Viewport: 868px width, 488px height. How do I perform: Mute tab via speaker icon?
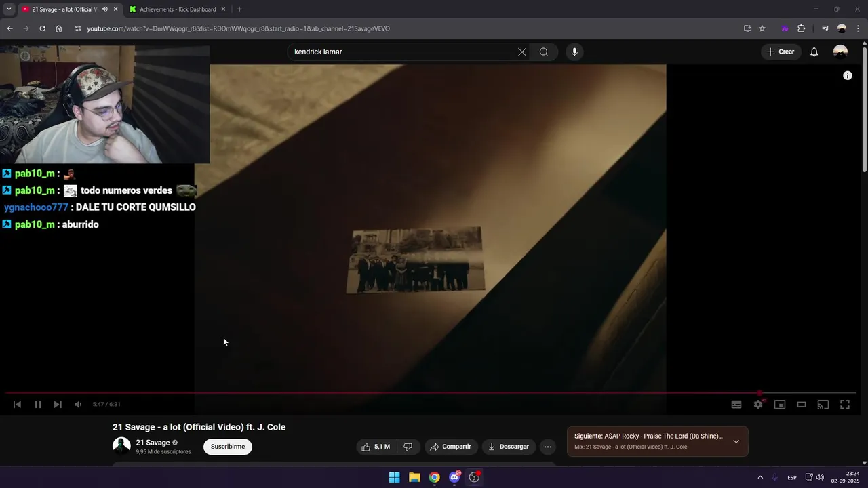tap(104, 9)
